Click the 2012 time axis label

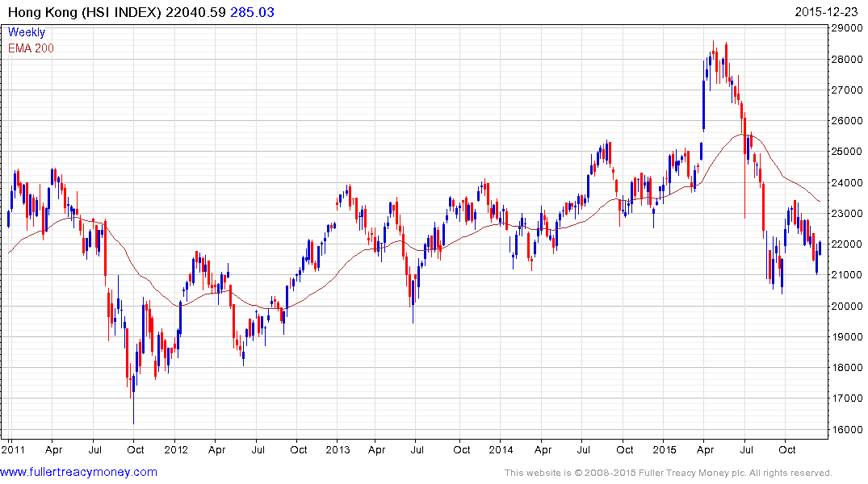pos(176,449)
